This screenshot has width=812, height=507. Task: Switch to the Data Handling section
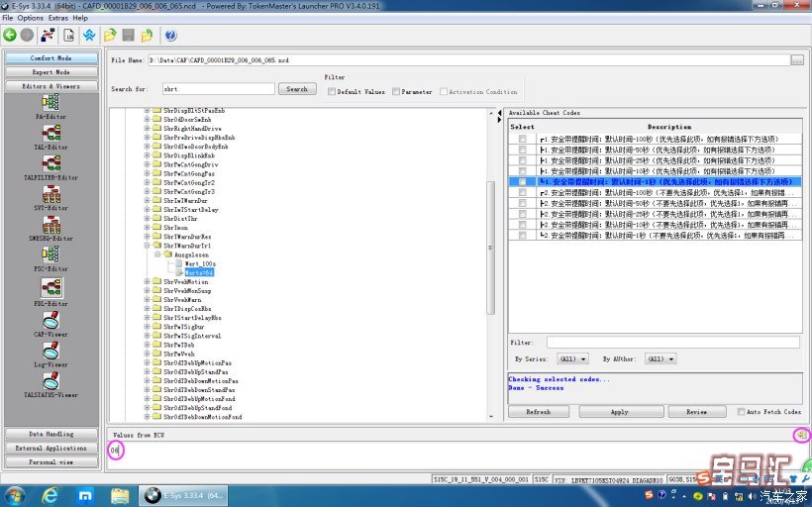pyautogui.click(x=51, y=434)
